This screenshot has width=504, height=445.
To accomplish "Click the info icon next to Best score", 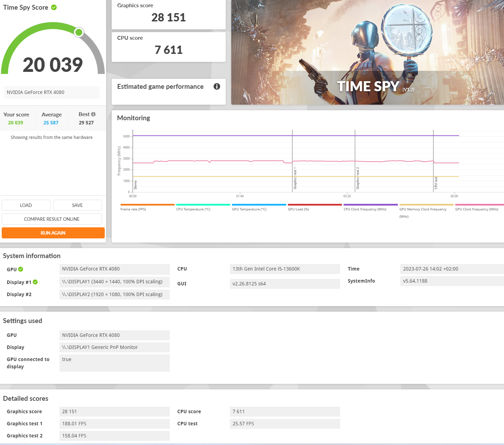I will tap(93, 114).
